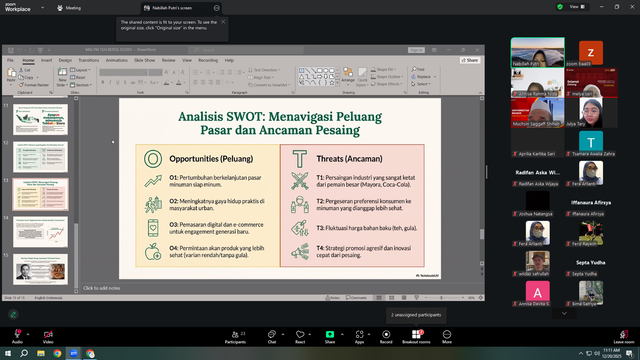Image resolution: width=640 pixels, height=360 pixels.
Task: Click the Convert to SmartArt command
Action: tap(269, 85)
